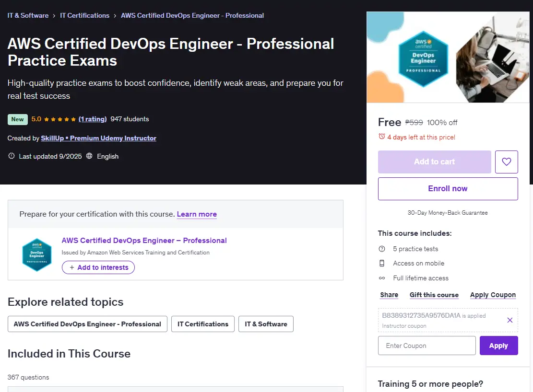Open the IT Certifications breadcrumb link
Image resolution: width=533 pixels, height=392 pixels.
(x=84, y=16)
